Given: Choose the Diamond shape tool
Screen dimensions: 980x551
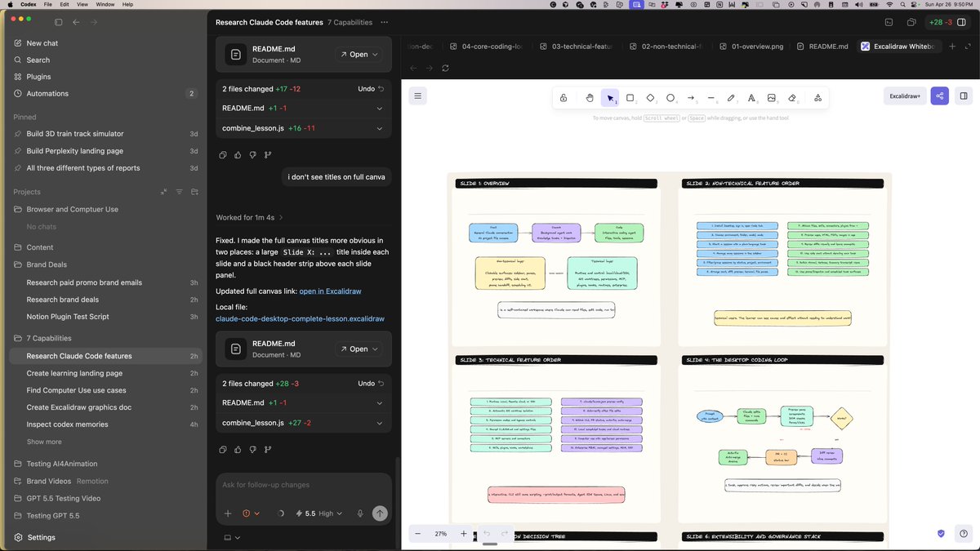Looking at the screenshot, I should coord(651,98).
